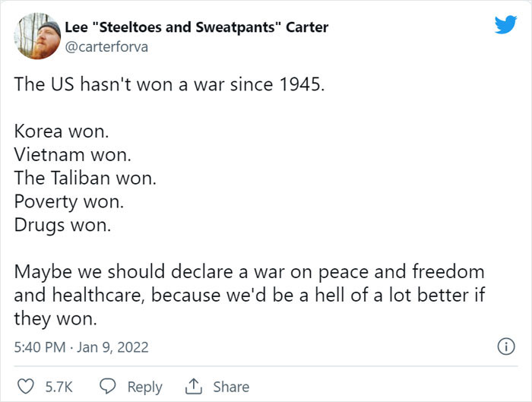
Task: Click the Lee "Steeltoes and Sweatpants" Carter name
Action: 196,27
